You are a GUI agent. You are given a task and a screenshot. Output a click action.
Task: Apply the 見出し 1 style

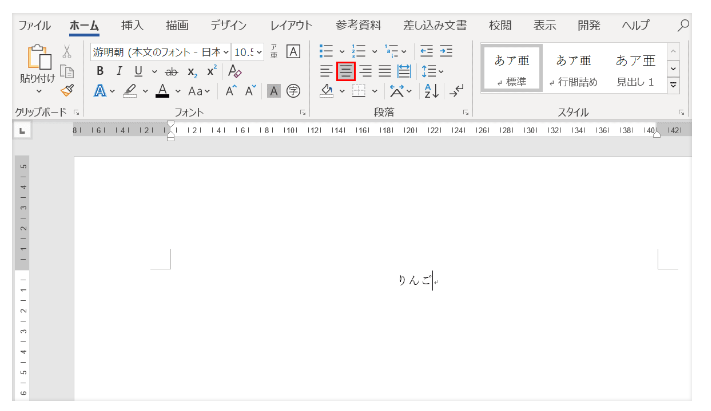pos(635,70)
